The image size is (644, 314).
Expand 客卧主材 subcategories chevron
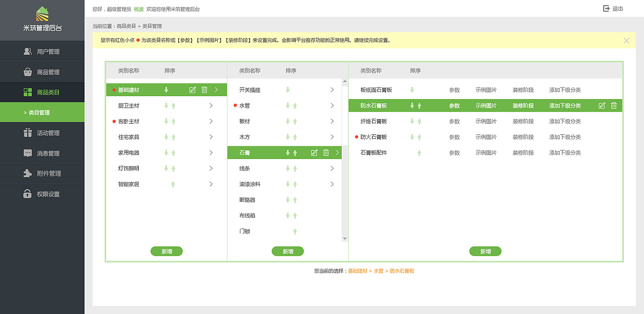[211, 121]
